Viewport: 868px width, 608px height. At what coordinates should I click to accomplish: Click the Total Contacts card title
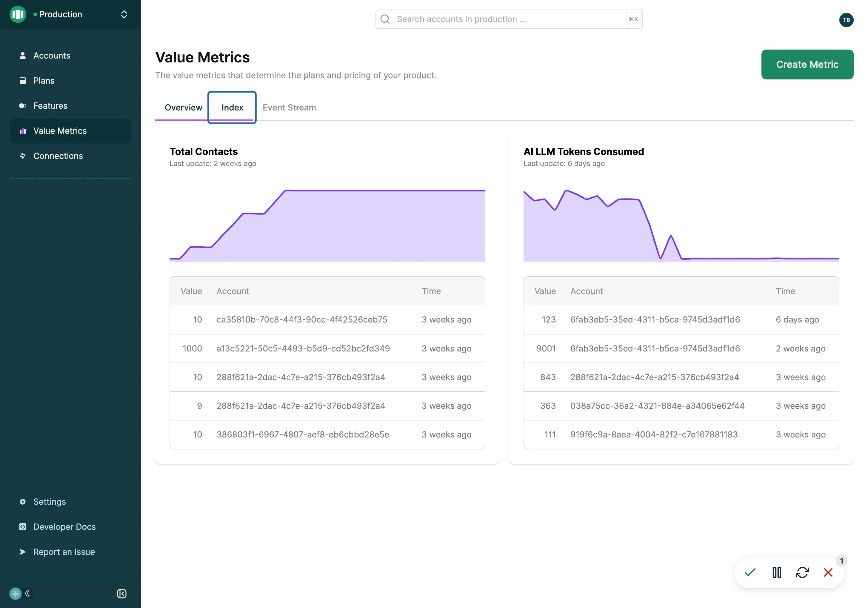click(x=203, y=151)
